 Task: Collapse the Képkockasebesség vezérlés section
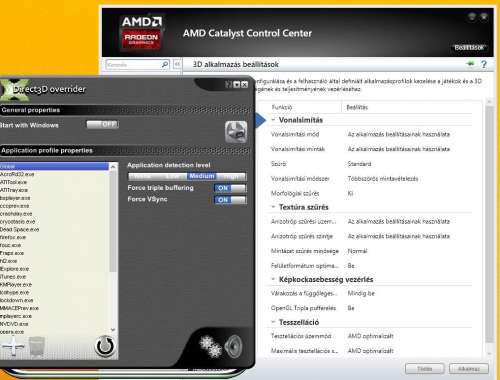273,279
